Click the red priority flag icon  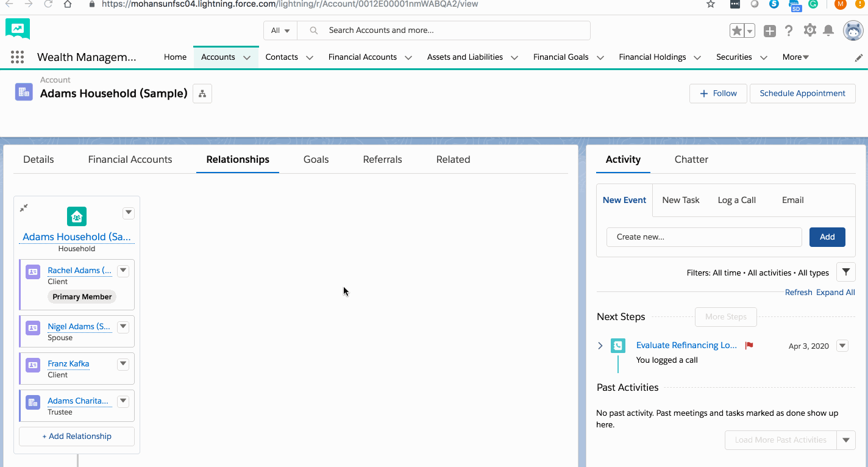coord(749,346)
